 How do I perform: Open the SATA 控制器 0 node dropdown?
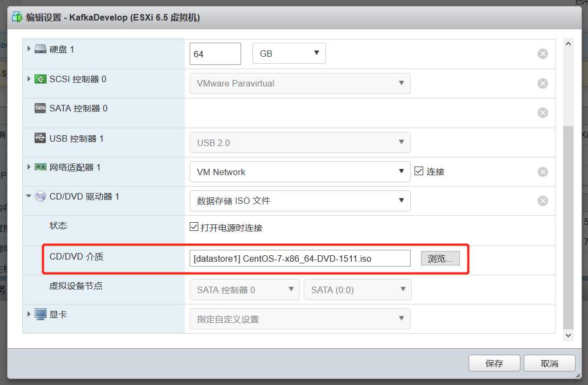pos(244,290)
